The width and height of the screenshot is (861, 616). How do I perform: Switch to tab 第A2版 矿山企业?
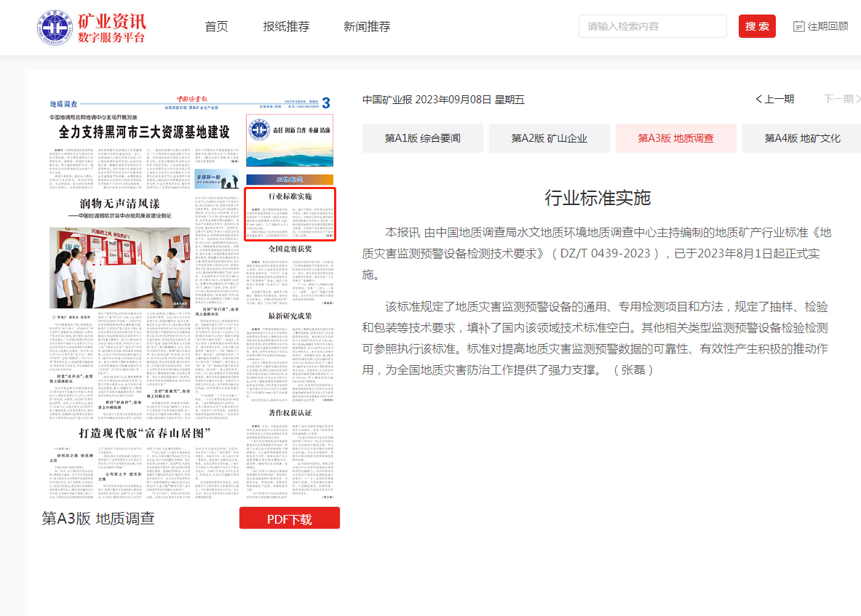pos(549,138)
